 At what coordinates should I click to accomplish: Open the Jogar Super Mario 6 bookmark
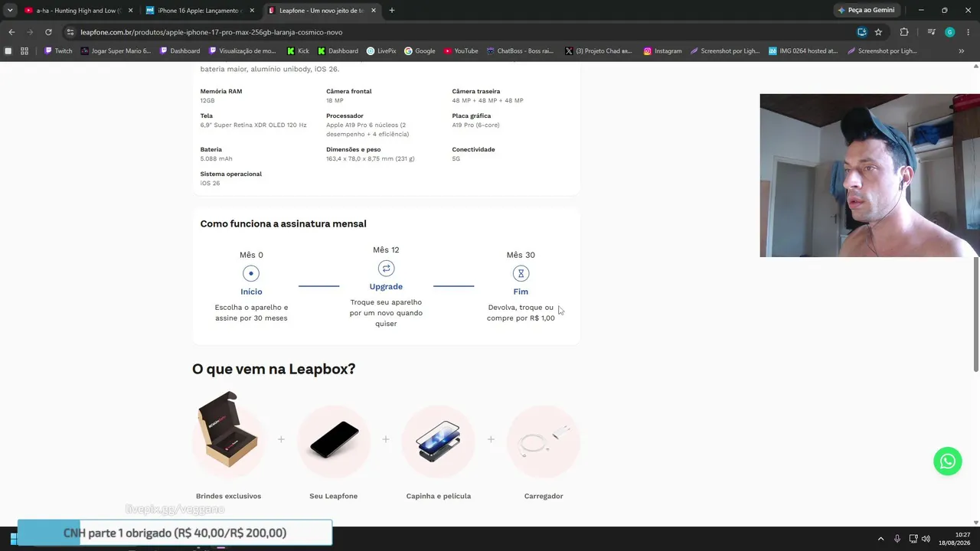(116, 51)
